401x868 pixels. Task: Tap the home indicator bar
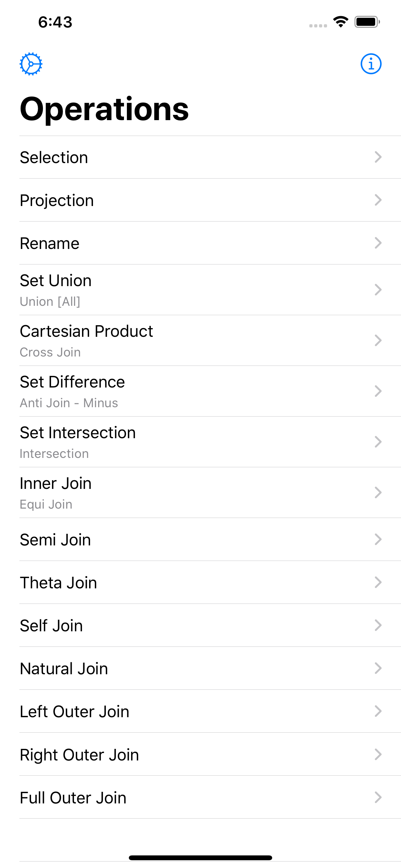coord(200,858)
